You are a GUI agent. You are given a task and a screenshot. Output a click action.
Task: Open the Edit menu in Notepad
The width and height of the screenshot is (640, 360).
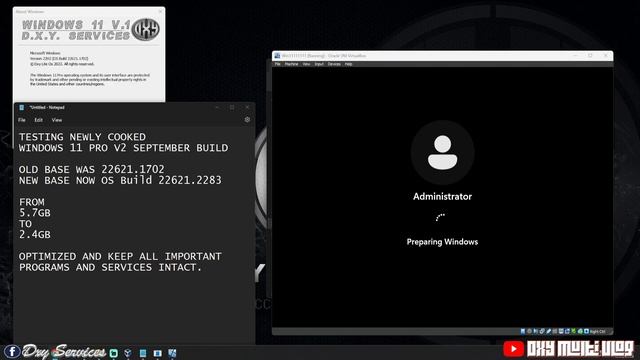coord(38,120)
